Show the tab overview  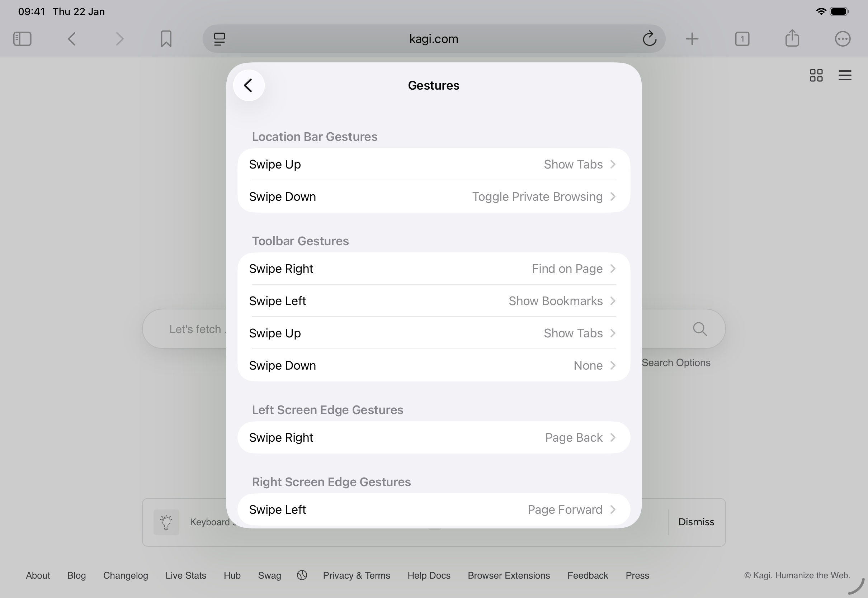742,39
